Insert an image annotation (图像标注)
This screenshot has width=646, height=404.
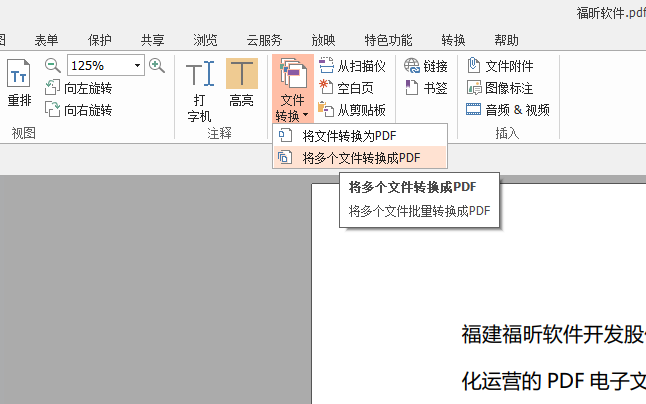pyautogui.click(x=500, y=88)
